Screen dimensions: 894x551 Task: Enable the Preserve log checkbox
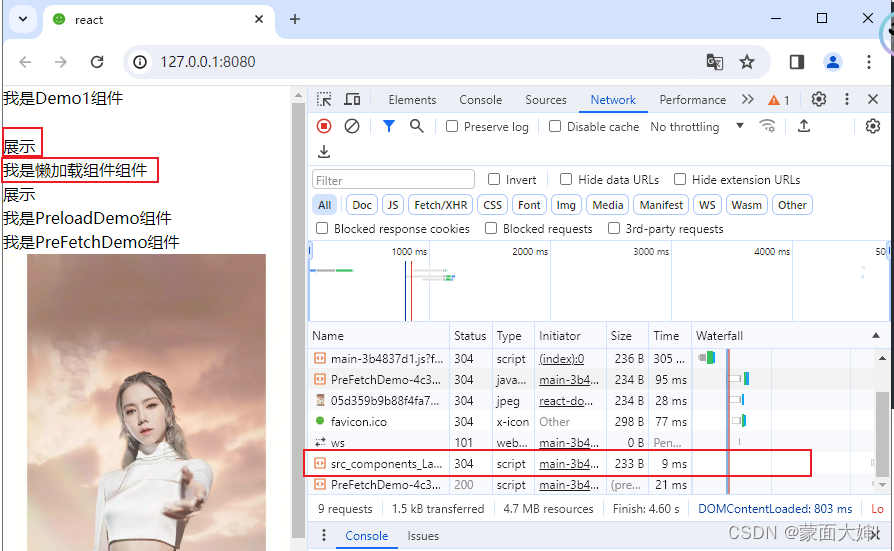point(452,127)
